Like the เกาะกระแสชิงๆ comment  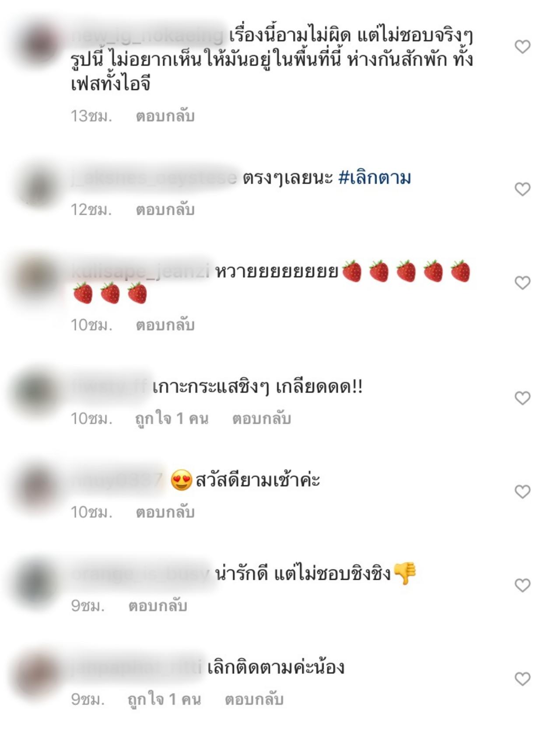[522, 398]
